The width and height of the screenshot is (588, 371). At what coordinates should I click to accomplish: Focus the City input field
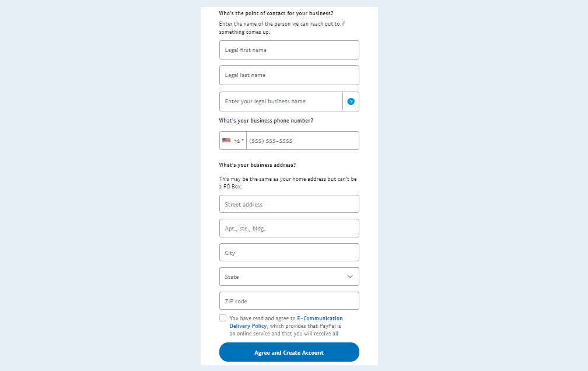[289, 253]
